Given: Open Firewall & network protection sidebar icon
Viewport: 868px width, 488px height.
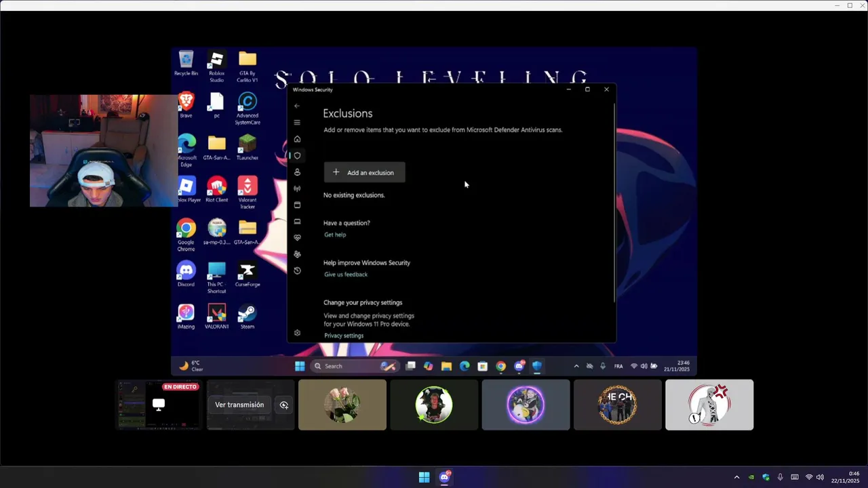Looking at the screenshot, I should 297,188.
